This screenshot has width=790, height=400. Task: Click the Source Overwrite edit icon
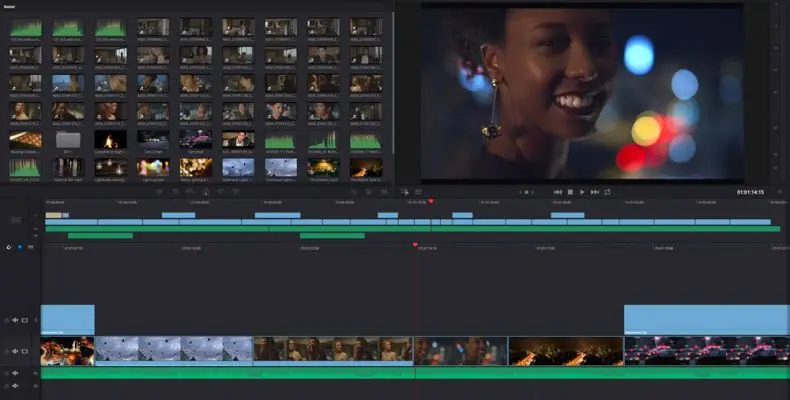(x=236, y=192)
